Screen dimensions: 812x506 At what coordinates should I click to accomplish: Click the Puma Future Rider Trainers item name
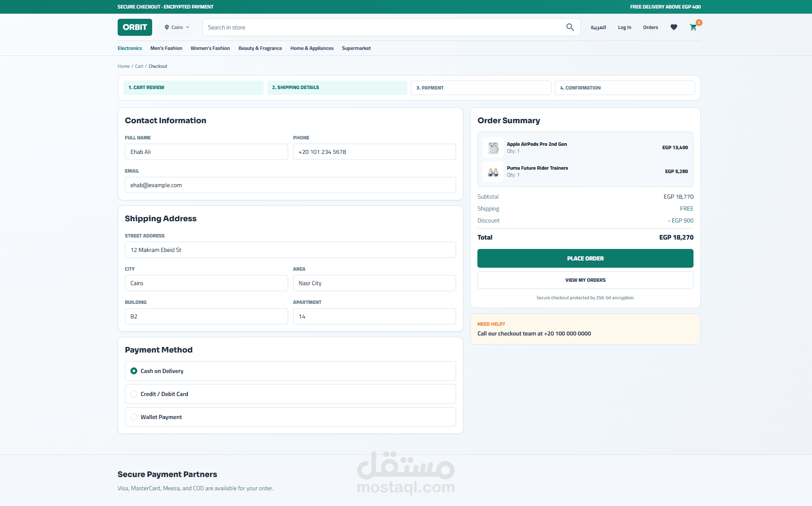tap(537, 168)
